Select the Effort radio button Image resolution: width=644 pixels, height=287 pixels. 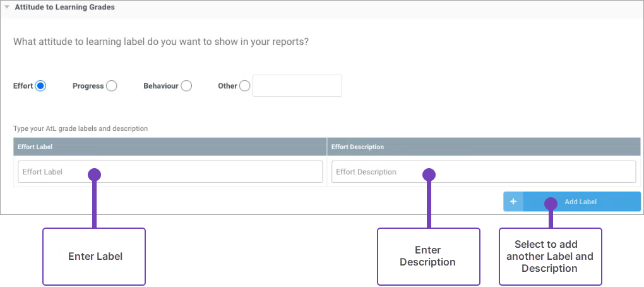click(40, 86)
